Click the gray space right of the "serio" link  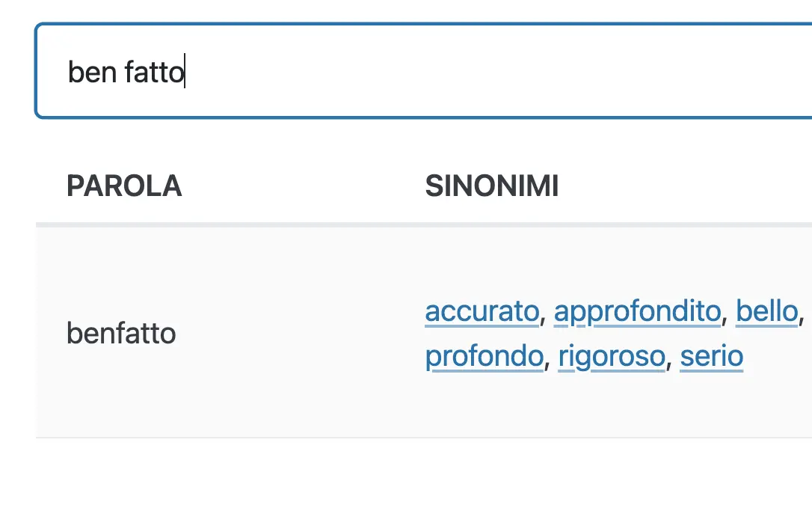tap(777, 356)
